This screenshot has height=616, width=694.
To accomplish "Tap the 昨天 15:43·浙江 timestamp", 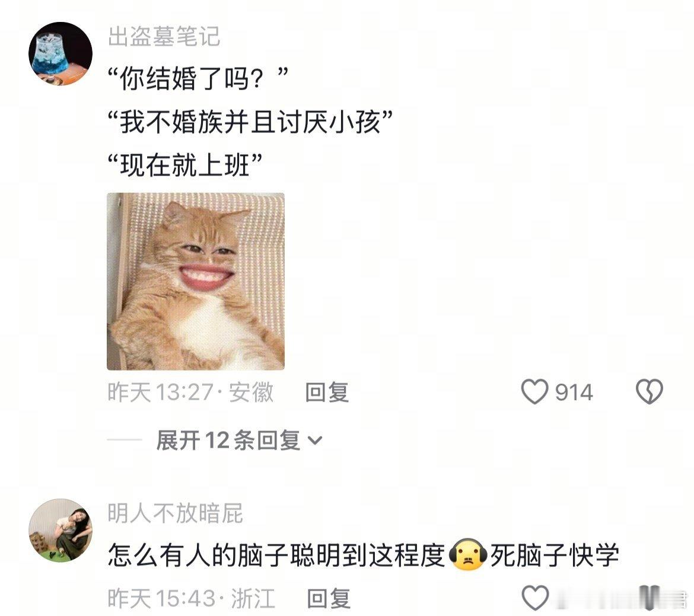I will [191, 598].
